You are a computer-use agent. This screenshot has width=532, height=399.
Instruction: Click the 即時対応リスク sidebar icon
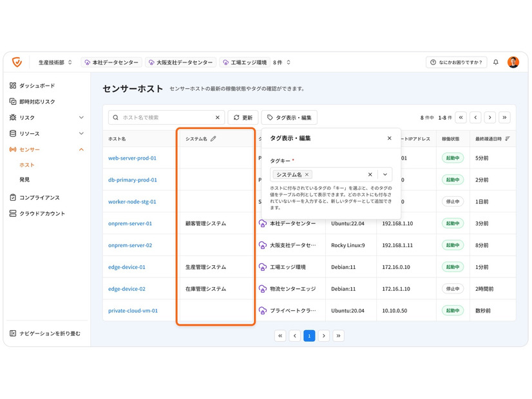click(x=12, y=101)
